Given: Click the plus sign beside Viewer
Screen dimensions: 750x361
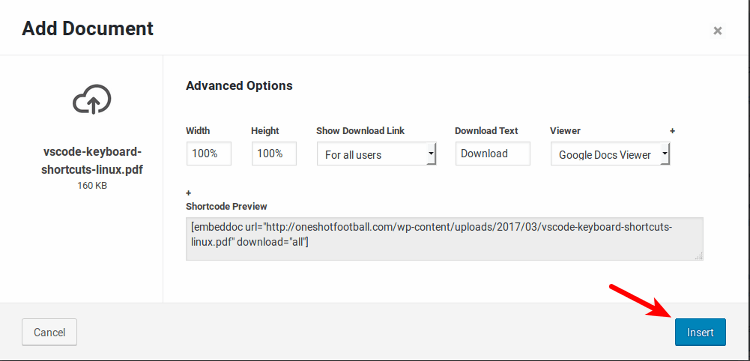Looking at the screenshot, I should coord(672,131).
